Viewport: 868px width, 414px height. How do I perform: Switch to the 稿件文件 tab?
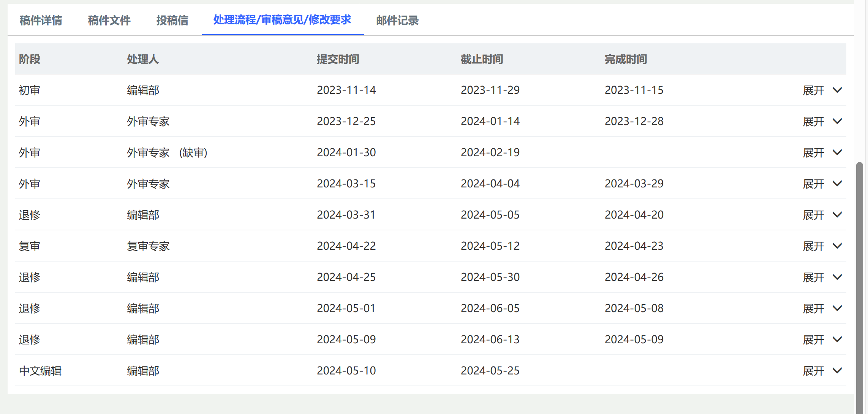coord(109,21)
